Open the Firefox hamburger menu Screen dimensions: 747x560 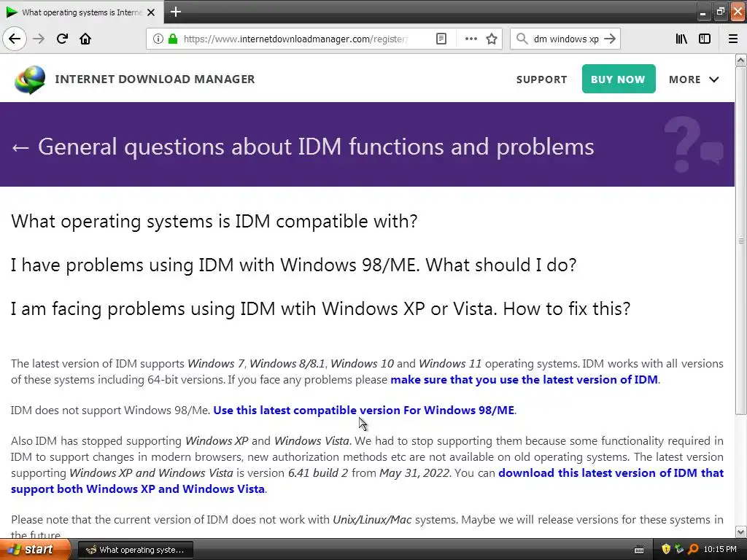pyautogui.click(x=733, y=39)
